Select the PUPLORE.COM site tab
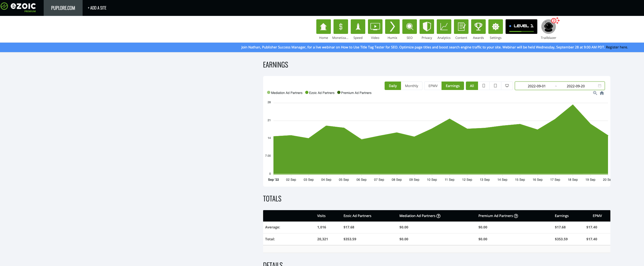 [63, 8]
